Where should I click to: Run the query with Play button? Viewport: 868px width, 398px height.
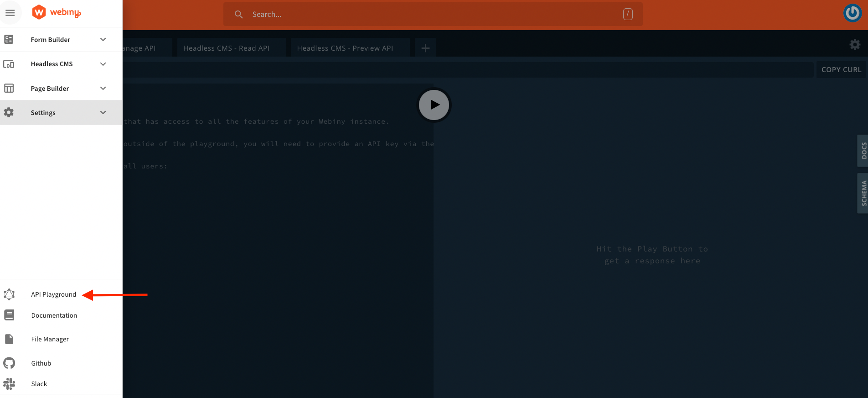pos(434,105)
